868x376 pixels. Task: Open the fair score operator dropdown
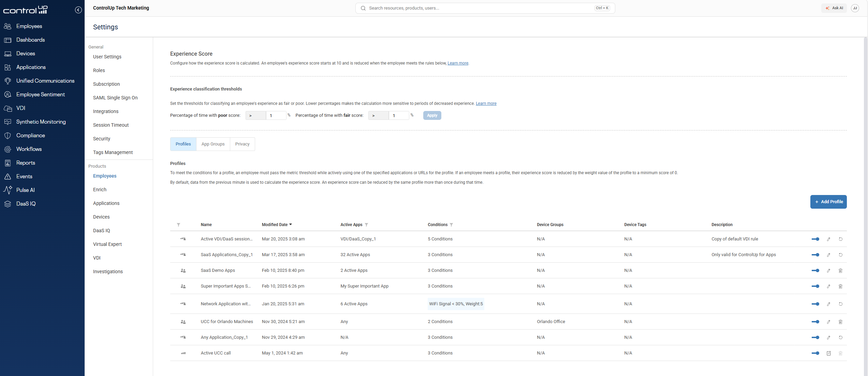[x=378, y=115]
